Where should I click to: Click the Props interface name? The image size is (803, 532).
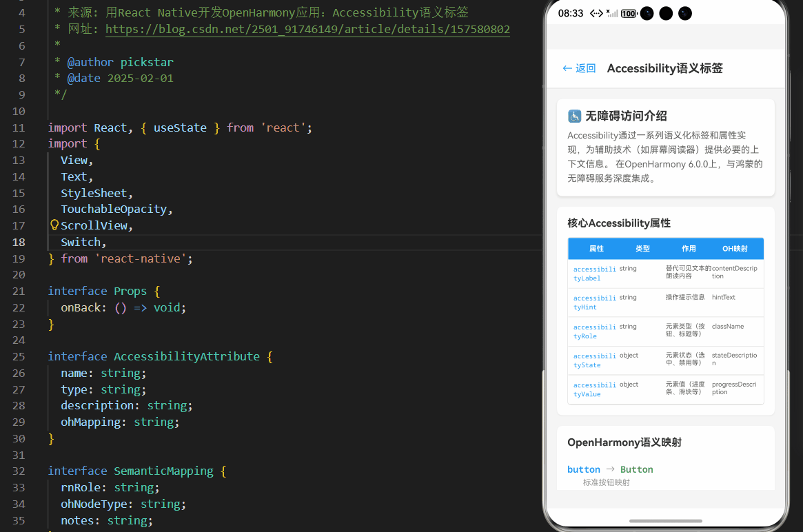pyautogui.click(x=130, y=291)
